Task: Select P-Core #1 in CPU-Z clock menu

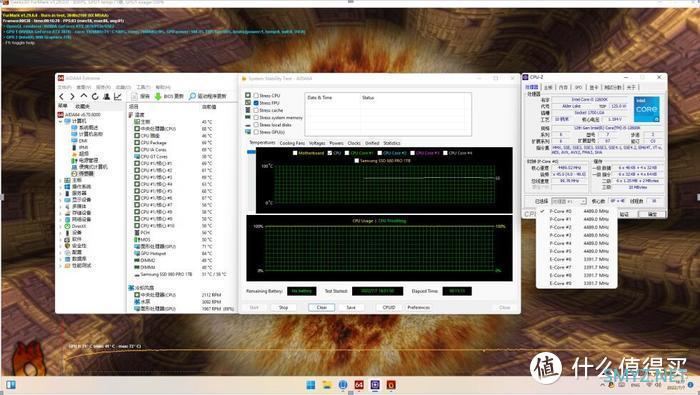Action: (x=576, y=219)
